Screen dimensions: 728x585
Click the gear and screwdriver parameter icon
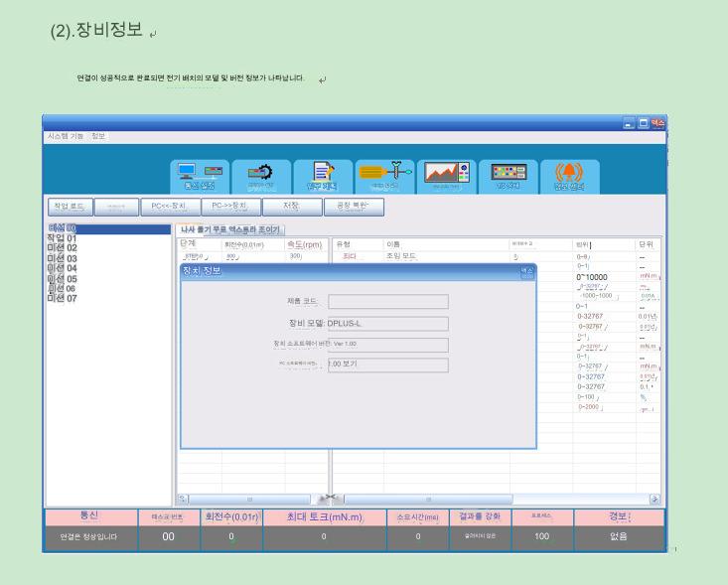tap(261, 175)
